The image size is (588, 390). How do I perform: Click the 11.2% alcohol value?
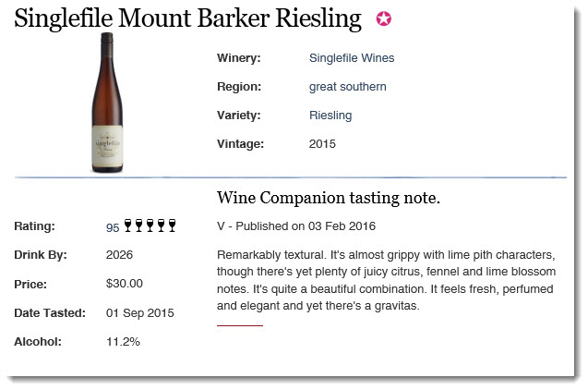123,342
